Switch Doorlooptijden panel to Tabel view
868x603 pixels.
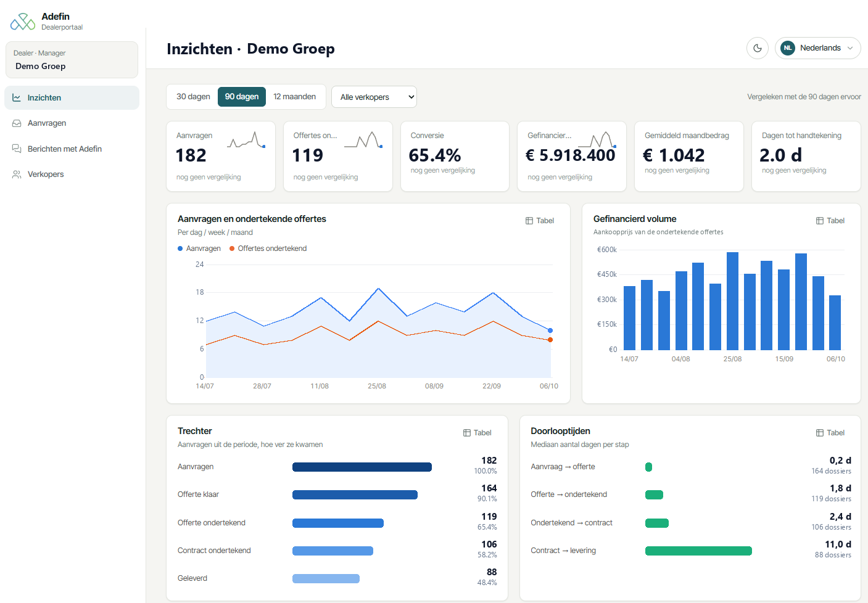(830, 433)
